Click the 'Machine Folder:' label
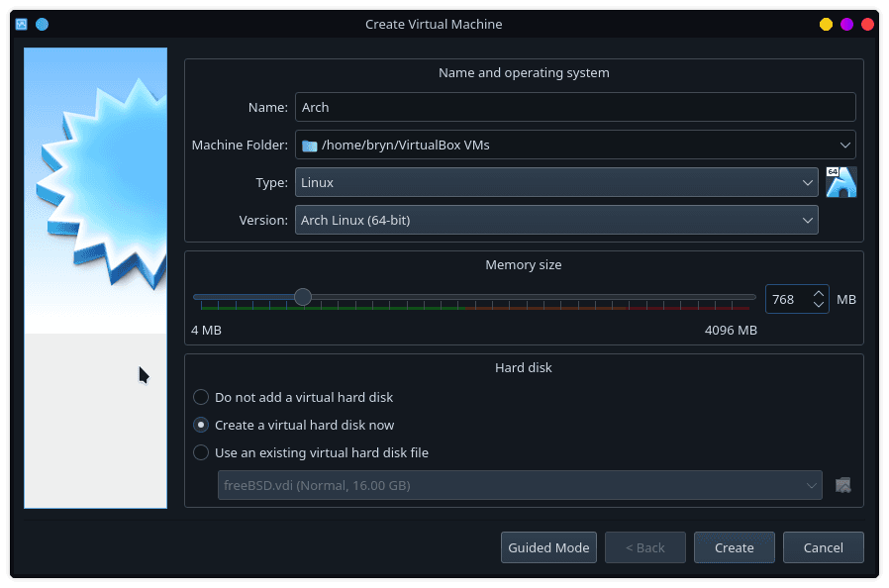The width and height of the screenshot is (889, 588). (240, 146)
